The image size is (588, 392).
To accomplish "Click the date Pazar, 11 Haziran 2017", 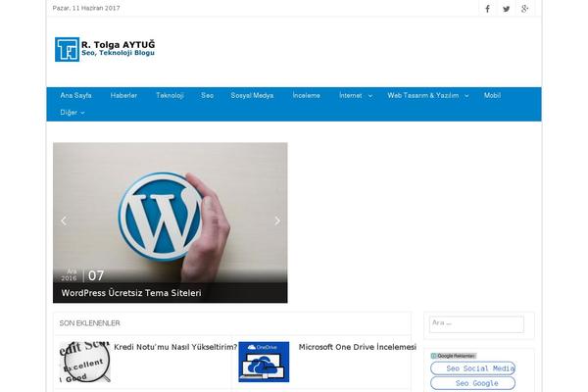I will point(86,8).
